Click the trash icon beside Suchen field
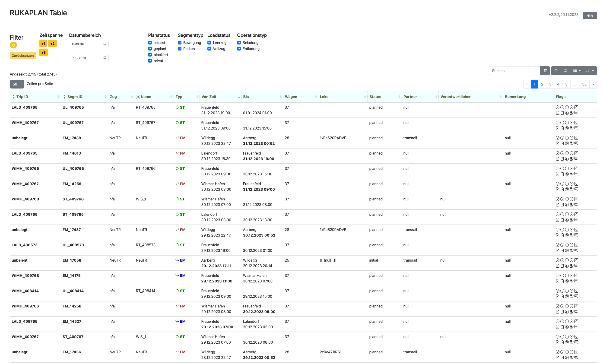 (545, 71)
